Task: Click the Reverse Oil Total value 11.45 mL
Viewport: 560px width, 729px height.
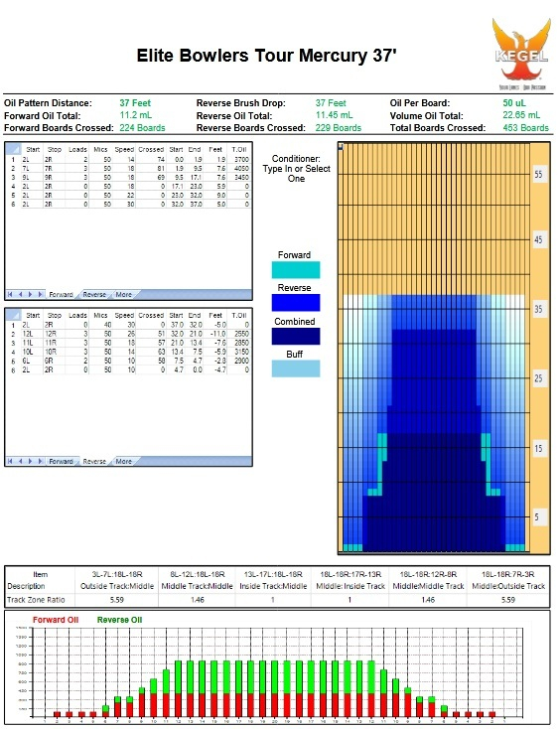Action: (x=334, y=115)
